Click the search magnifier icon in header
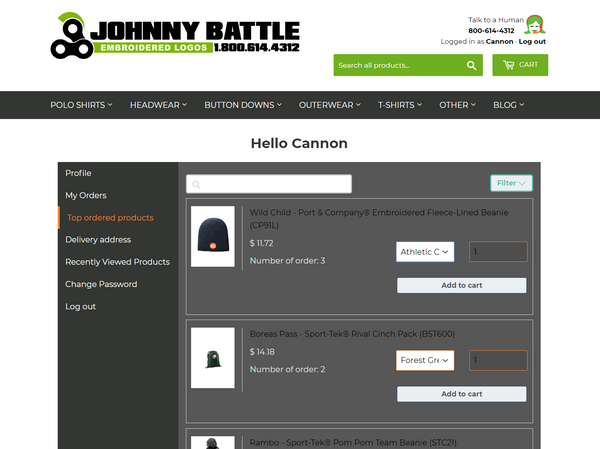Viewport: 600px width, 449px height. 471,65
